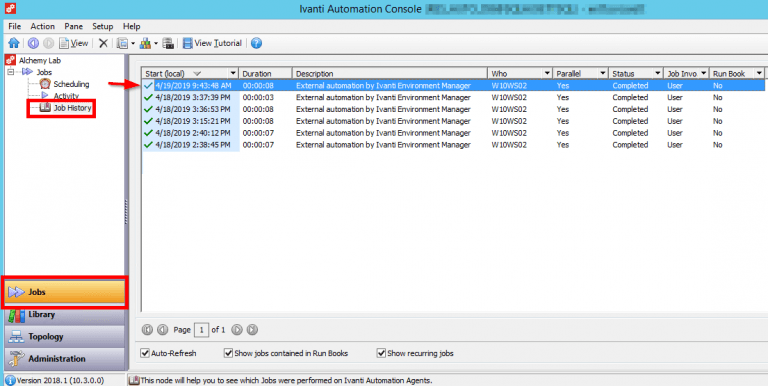Image resolution: width=768 pixels, height=386 pixels.
Task: Toggle the Show recurring jobs checkbox
Action: 381,353
